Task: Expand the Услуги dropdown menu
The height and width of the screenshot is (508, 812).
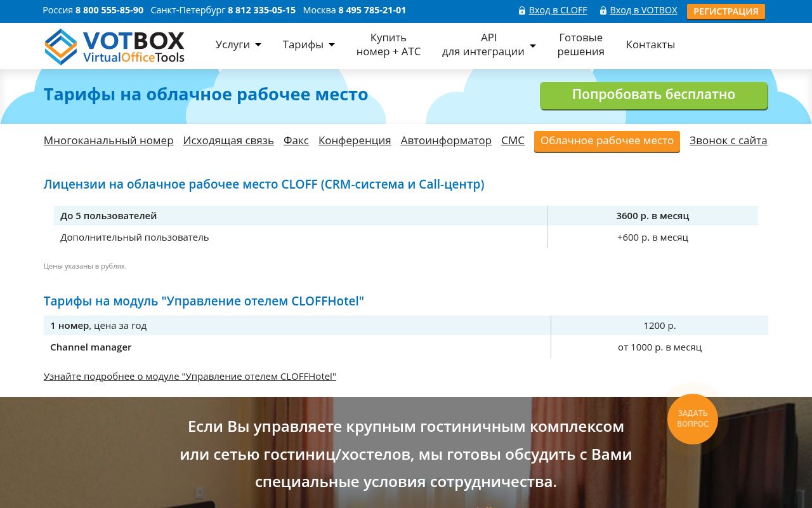Action: (238, 44)
